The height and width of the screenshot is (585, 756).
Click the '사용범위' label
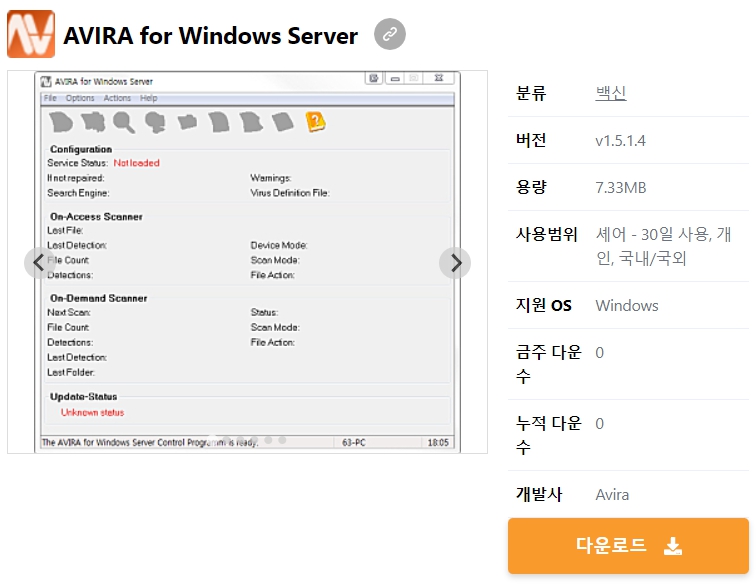click(x=547, y=234)
